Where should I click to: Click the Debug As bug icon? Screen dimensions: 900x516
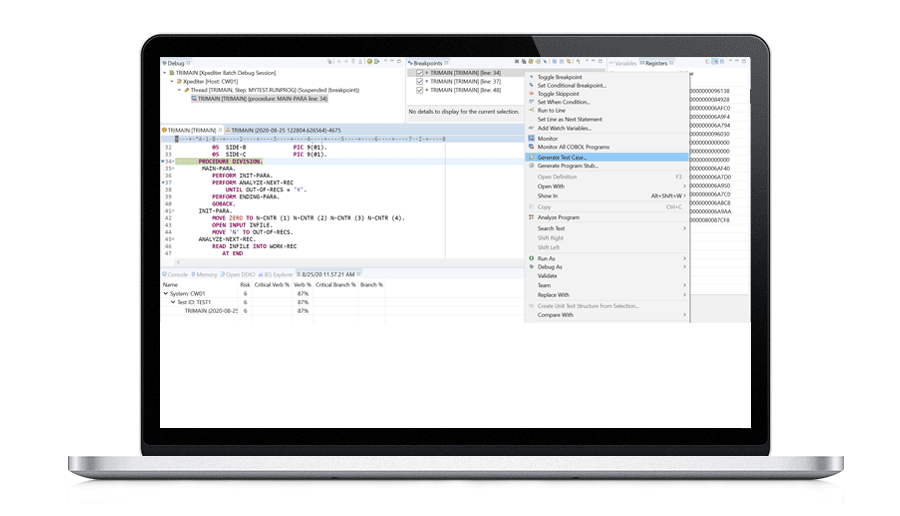pos(531,267)
